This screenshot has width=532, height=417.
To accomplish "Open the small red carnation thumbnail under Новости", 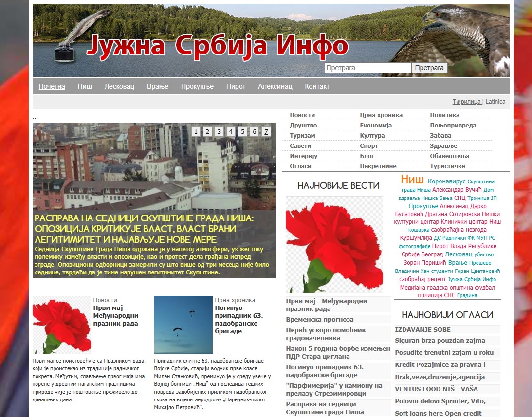I will 62,325.
